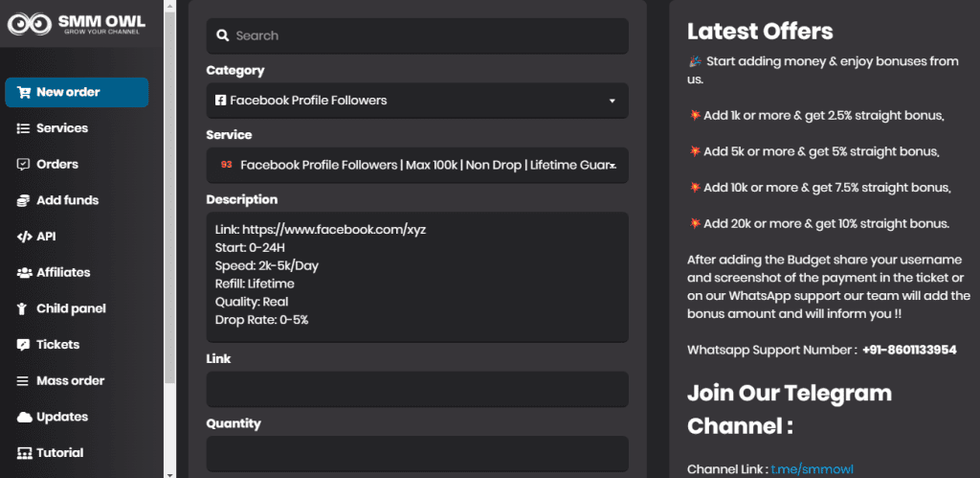This screenshot has height=478, width=980.
Task: Click the sidebar scrollbar down arrow
Action: 170,473
